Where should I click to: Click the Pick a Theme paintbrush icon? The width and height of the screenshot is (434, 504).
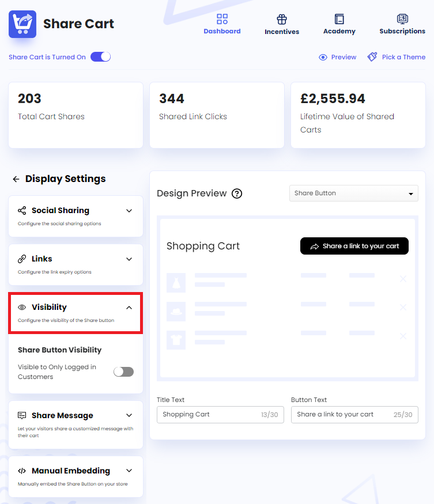point(372,57)
